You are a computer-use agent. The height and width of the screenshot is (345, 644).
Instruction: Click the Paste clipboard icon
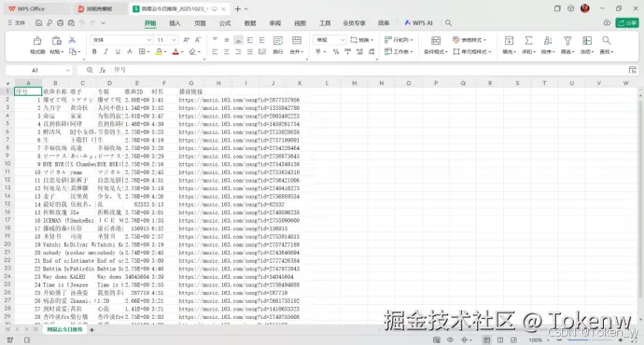(56, 41)
